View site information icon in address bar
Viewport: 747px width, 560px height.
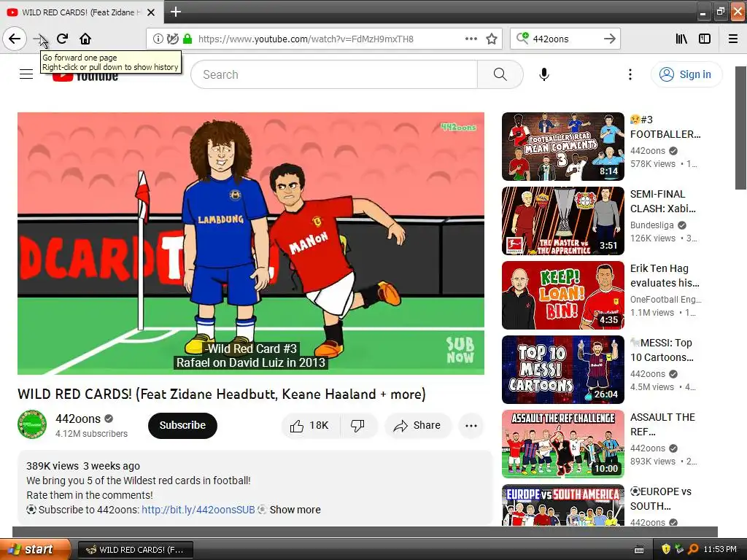coord(158,39)
